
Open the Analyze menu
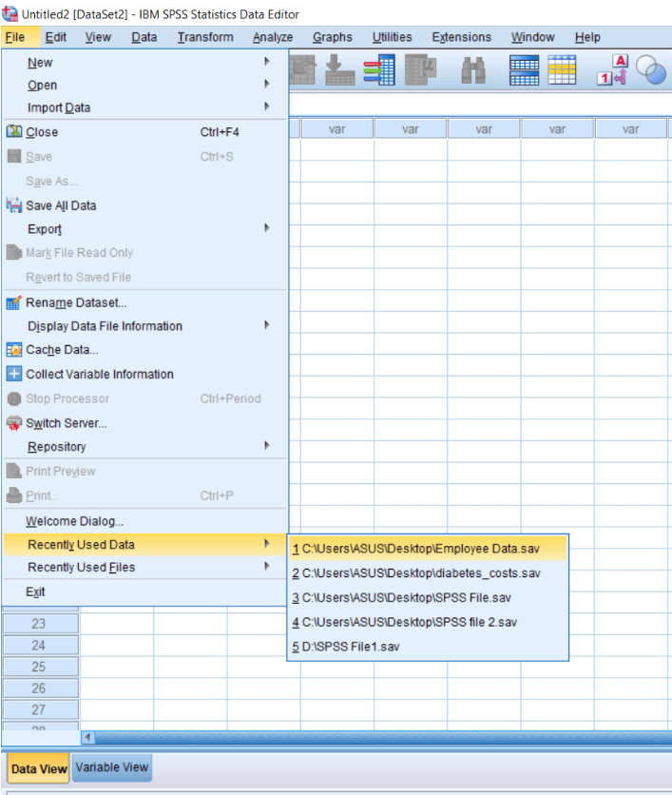273,37
